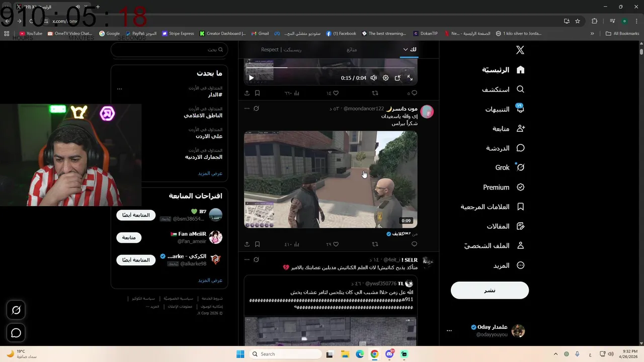This screenshot has width=644, height=362.
Task: Click the العلامات المرجعية bookmarks icon
Action: point(521,207)
